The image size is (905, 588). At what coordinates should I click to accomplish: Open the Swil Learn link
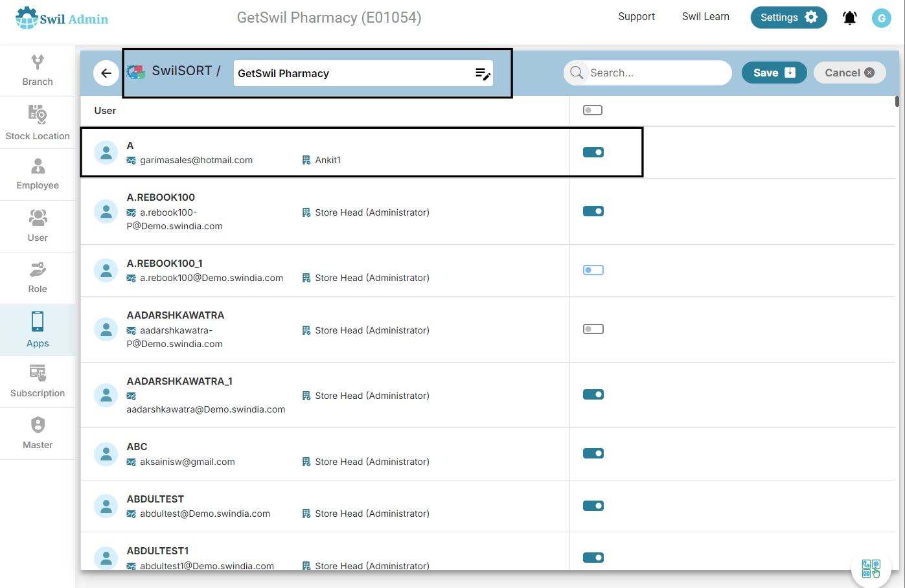[x=705, y=17]
